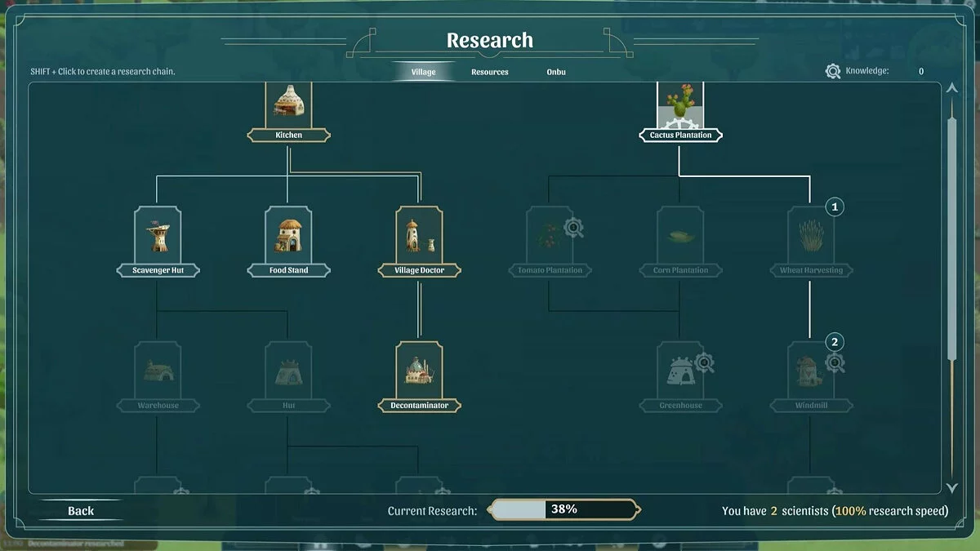
Task: Select the Cactus Plantation research icon
Action: 680,103
